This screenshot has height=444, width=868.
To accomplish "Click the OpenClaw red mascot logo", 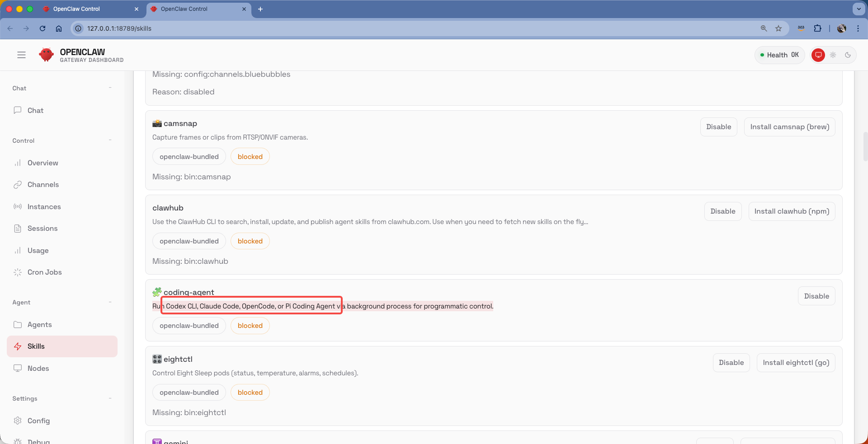I will tap(46, 55).
